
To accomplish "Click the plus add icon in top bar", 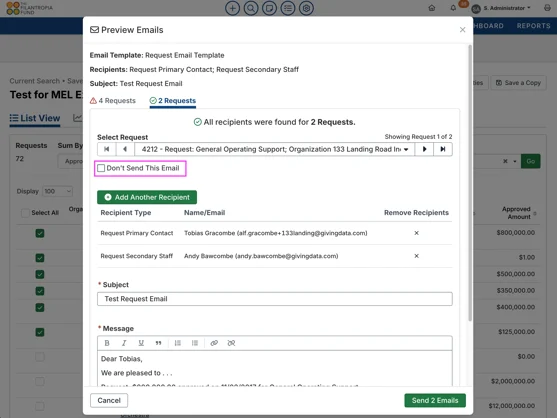I will [x=232, y=8].
